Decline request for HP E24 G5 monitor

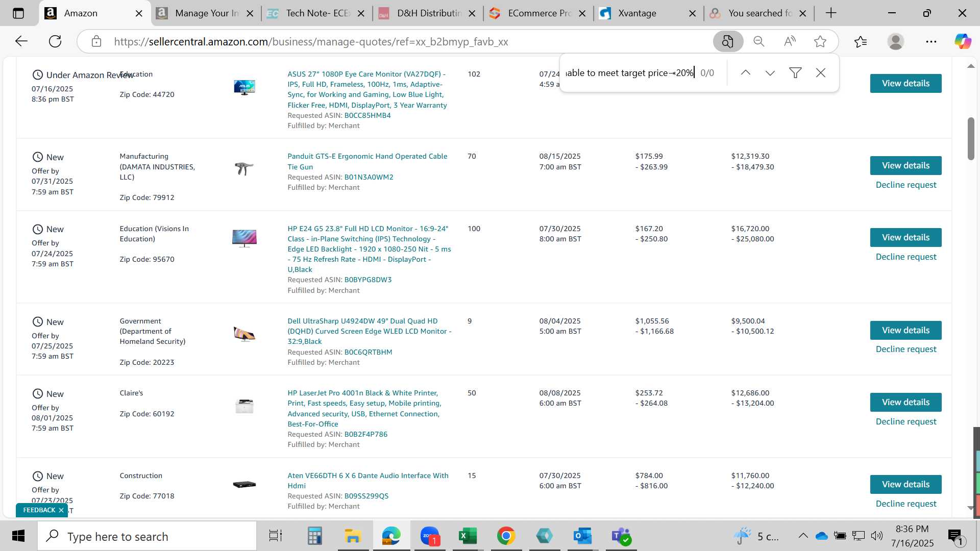(906, 257)
